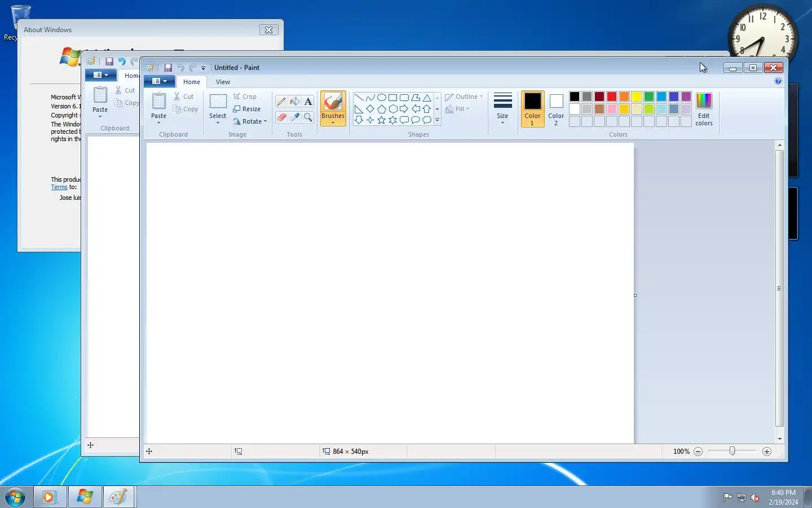
Task: Pick the red color swatch
Action: click(x=612, y=97)
